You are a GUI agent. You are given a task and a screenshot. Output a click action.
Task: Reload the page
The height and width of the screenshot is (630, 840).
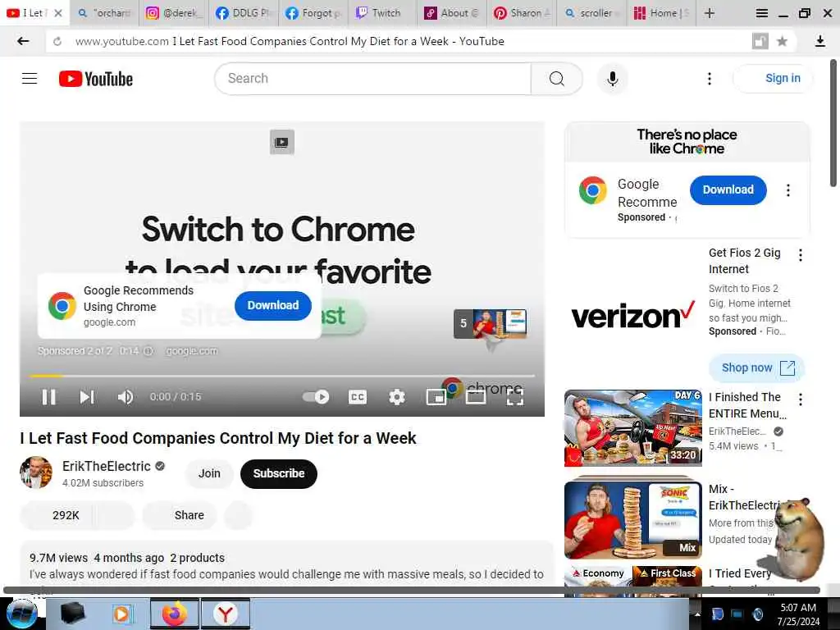pos(57,41)
